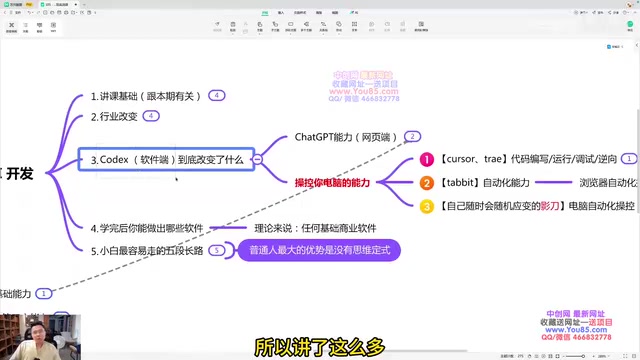Click the hand pan icon in status bar
The width and height of the screenshot is (640, 360).
pos(529,356)
